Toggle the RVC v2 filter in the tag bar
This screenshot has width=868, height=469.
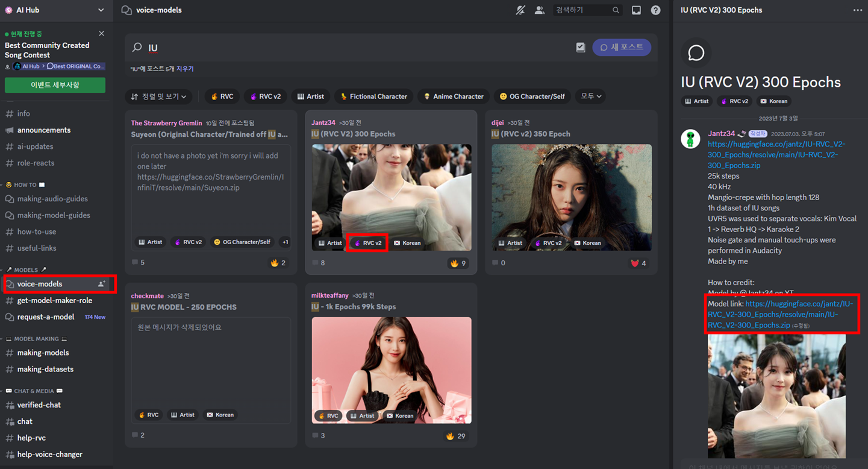point(266,96)
